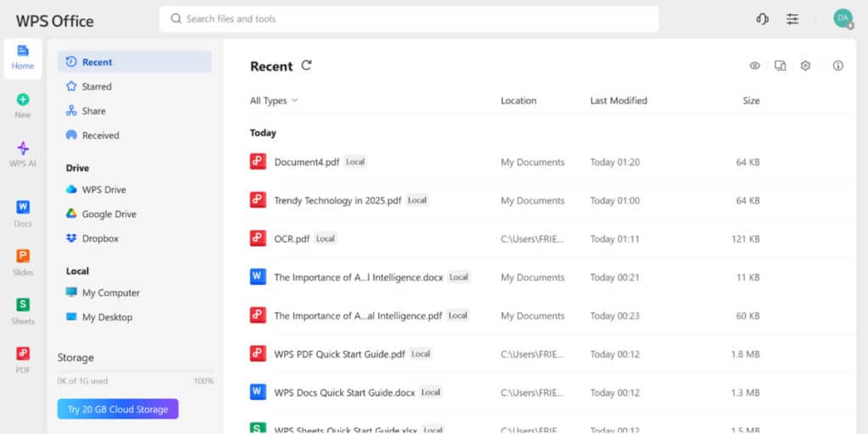868x434 pixels.
Task: Open Slides app in the sidebar
Action: [23, 263]
